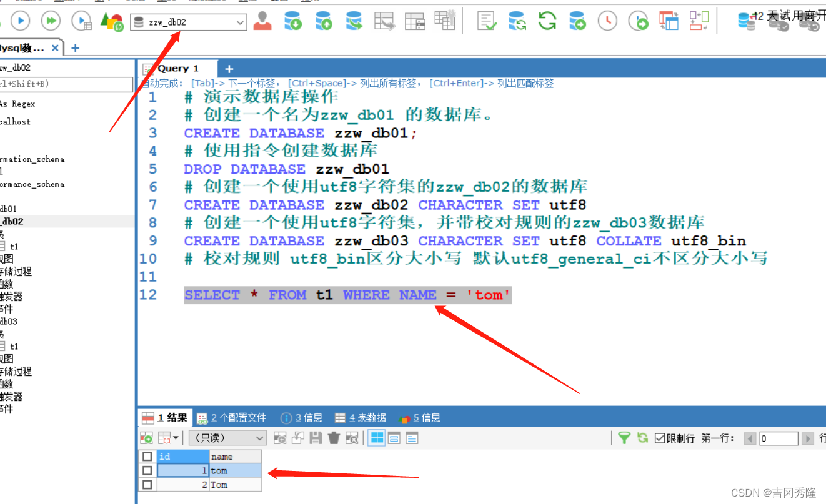This screenshot has width=826, height=504.
Task: Click the database icon with green plus
Action: [578, 21]
